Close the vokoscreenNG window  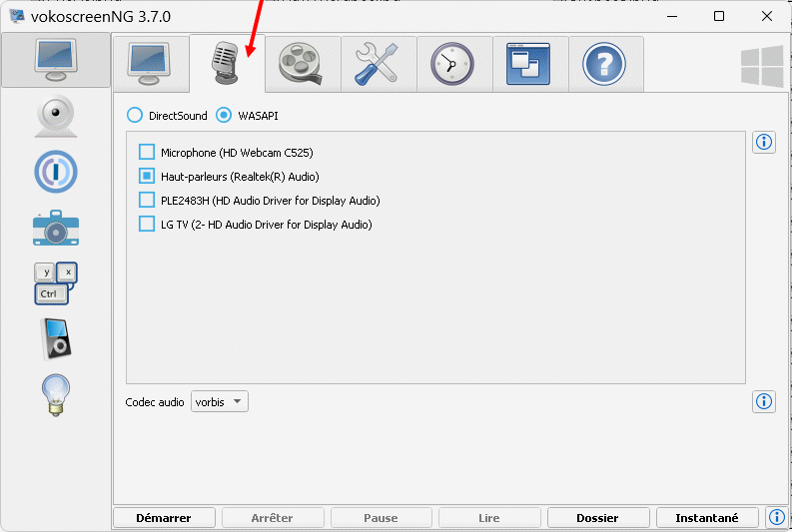coord(767,16)
